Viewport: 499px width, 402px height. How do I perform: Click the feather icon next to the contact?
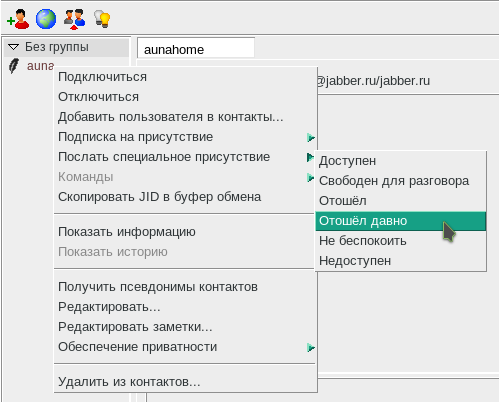[x=14, y=66]
